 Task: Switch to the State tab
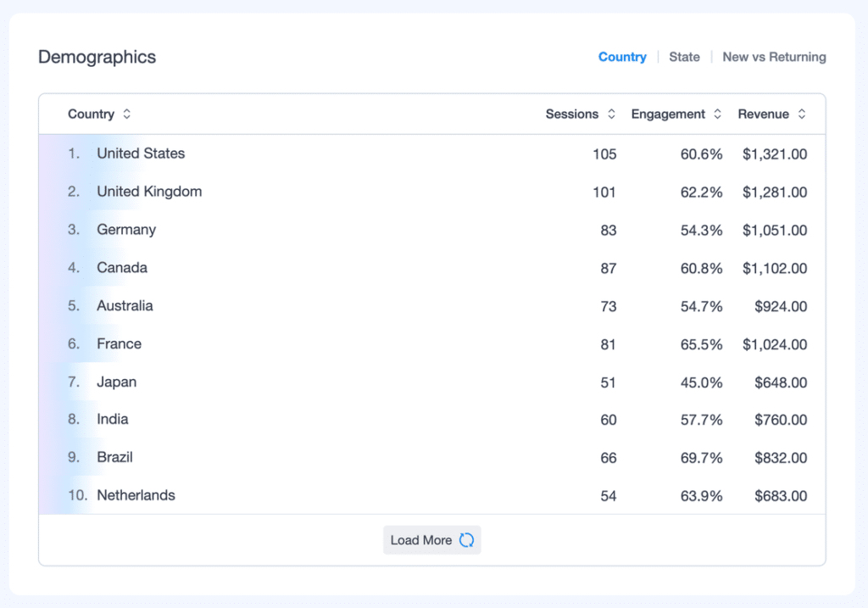pyautogui.click(x=684, y=57)
